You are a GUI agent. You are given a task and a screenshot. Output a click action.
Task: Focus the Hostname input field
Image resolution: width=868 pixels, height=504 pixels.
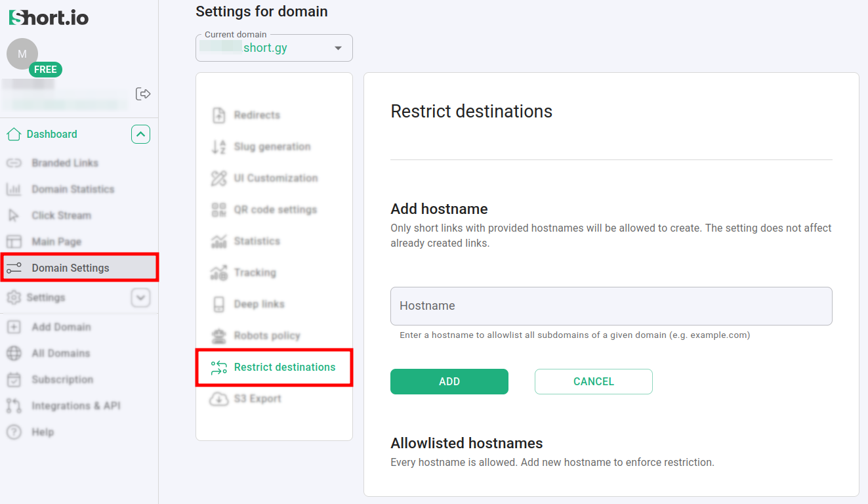pyautogui.click(x=611, y=306)
